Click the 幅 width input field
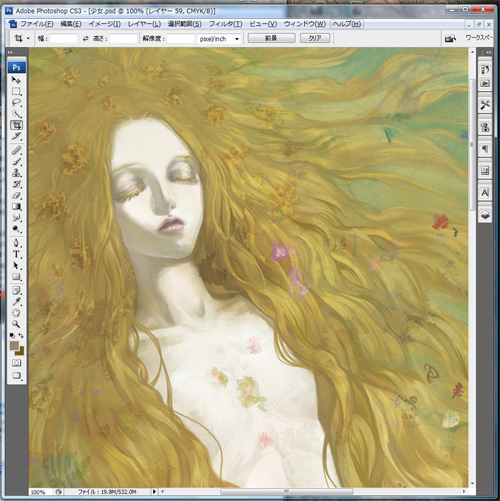Screen dimensions: 500x501 pos(63,39)
